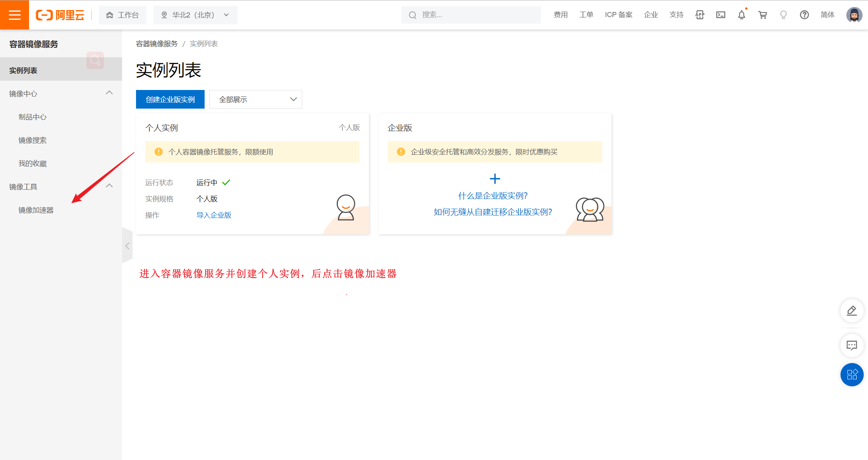The image size is (868, 460).
Task: Open the 工作台 workbench home button
Action: pos(122,15)
